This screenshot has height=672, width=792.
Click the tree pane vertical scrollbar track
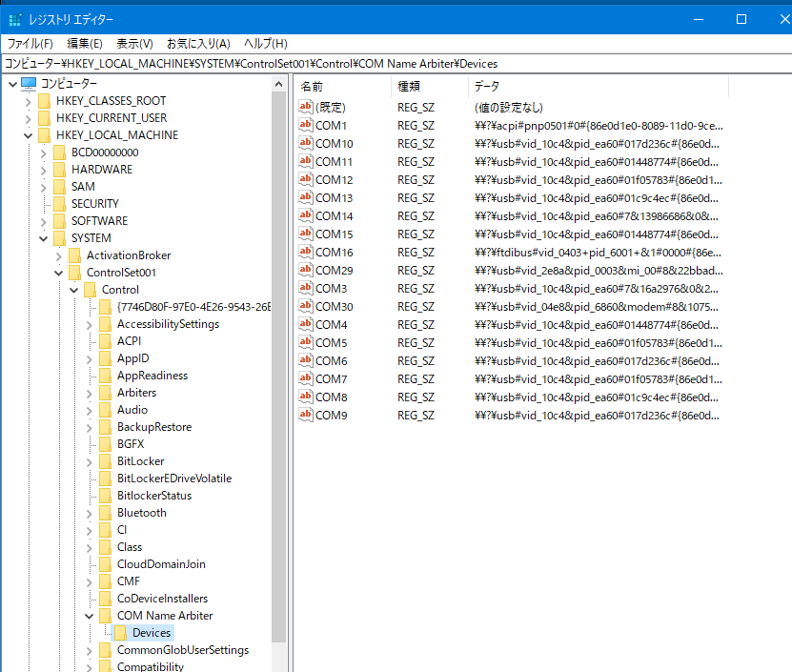pyautogui.click(x=279, y=657)
